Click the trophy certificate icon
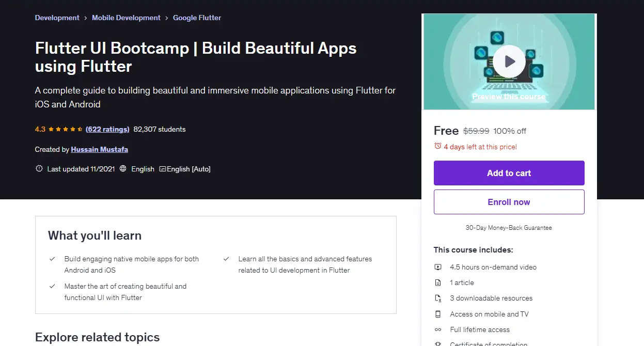The height and width of the screenshot is (346, 644). click(438, 344)
